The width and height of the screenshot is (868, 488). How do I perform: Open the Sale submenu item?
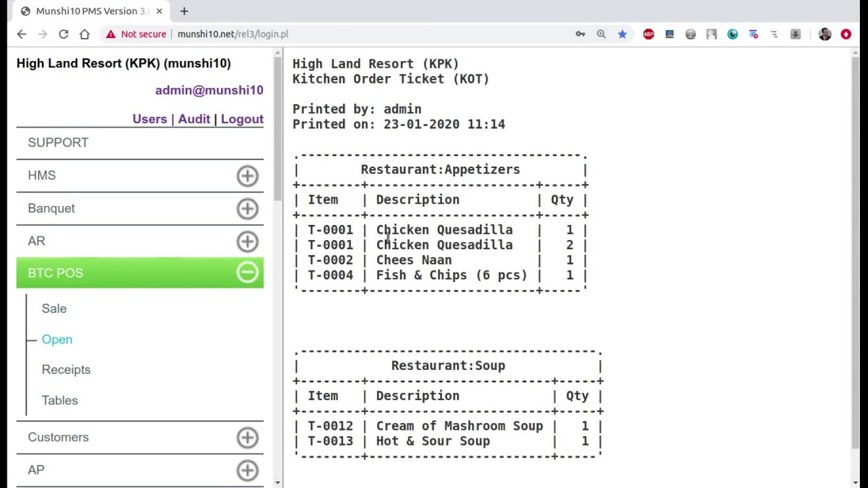click(54, 308)
